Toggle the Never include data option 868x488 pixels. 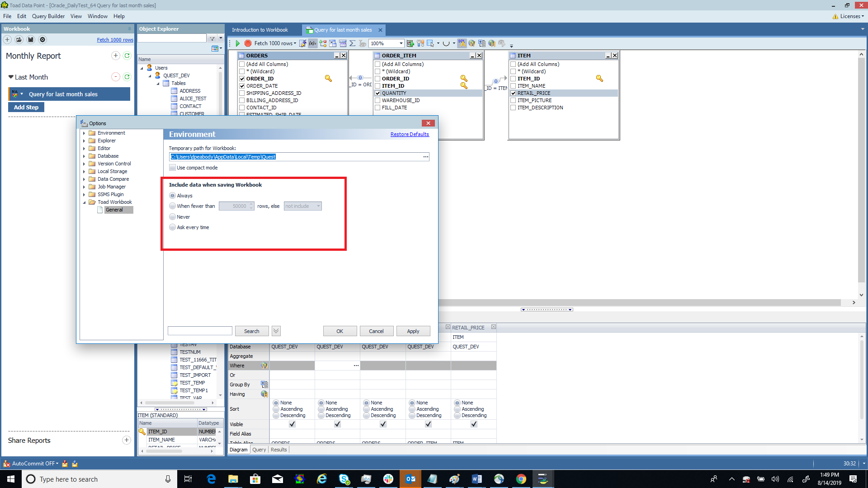click(173, 216)
